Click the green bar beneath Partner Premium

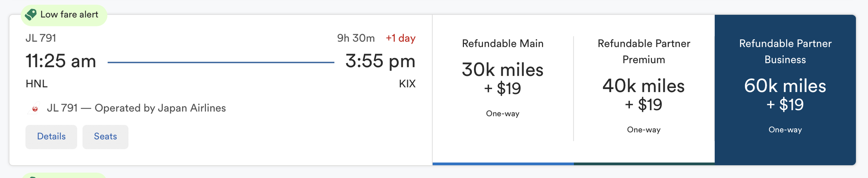pyautogui.click(x=644, y=163)
